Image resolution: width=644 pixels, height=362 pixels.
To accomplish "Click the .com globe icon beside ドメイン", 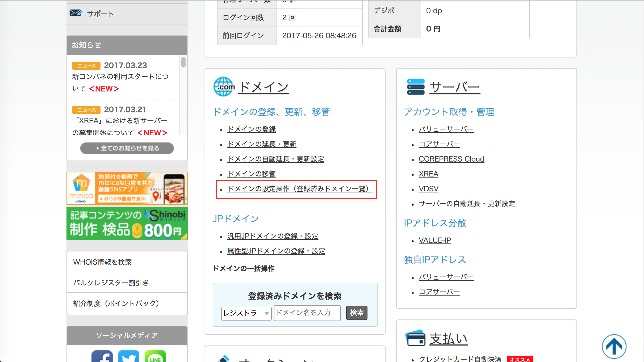I will tap(224, 86).
